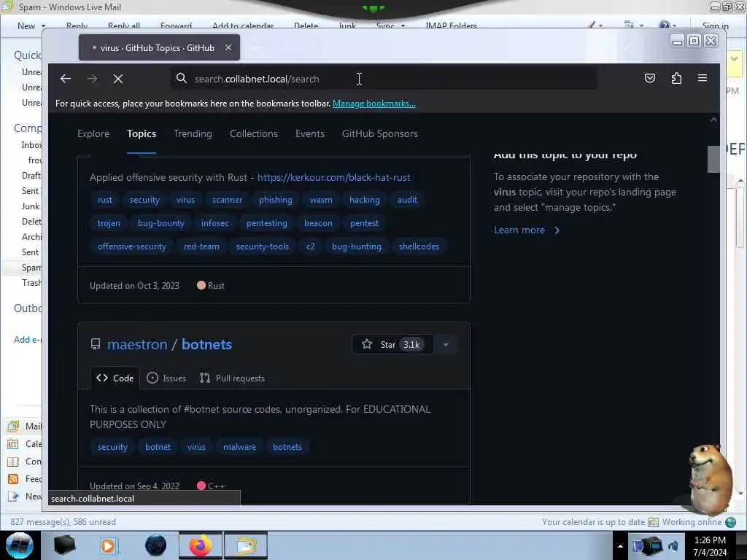Open the Windows Start orb
The width and height of the screenshot is (747, 560).
pyautogui.click(x=20, y=545)
